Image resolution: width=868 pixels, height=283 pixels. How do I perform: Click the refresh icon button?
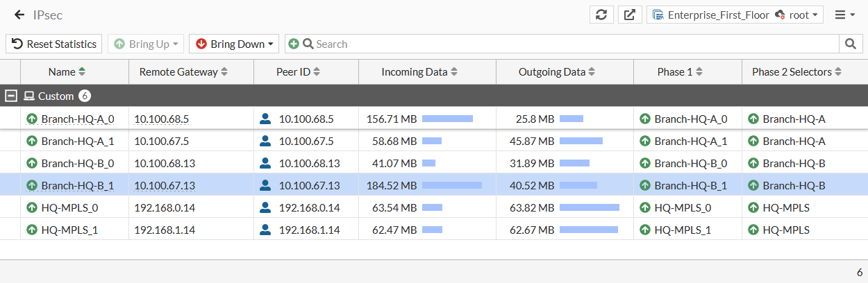click(601, 15)
